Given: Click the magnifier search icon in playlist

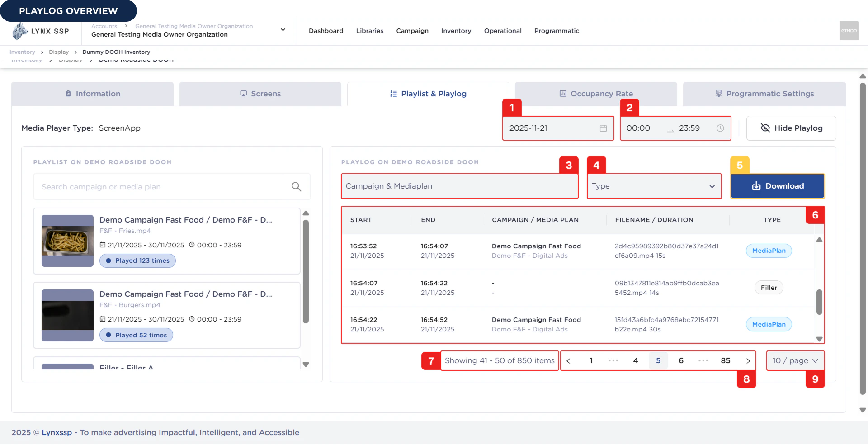Looking at the screenshot, I should tap(297, 187).
